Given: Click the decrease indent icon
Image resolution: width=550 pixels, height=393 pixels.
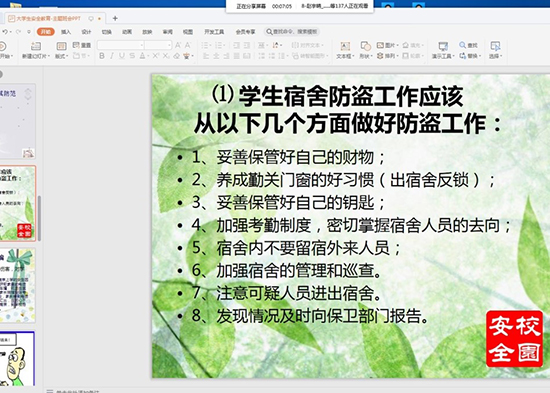Looking at the screenshot, I should pyautogui.click(x=237, y=45).
